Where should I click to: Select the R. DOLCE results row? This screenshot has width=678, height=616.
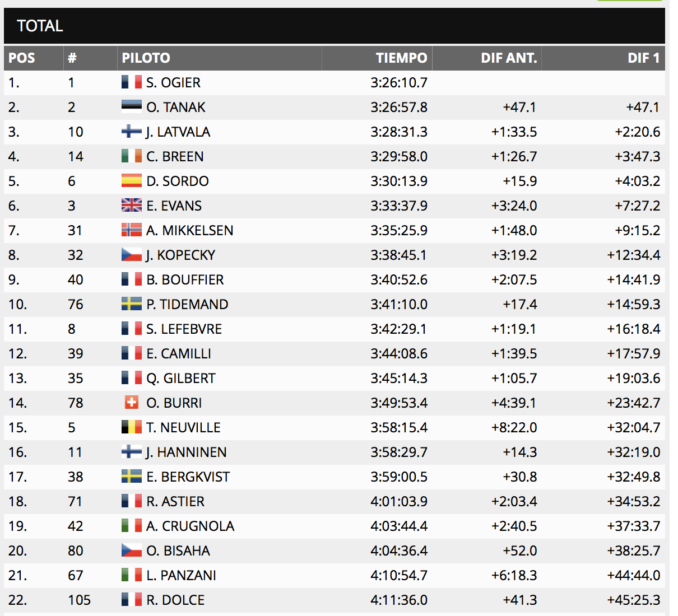coord(334,600)
